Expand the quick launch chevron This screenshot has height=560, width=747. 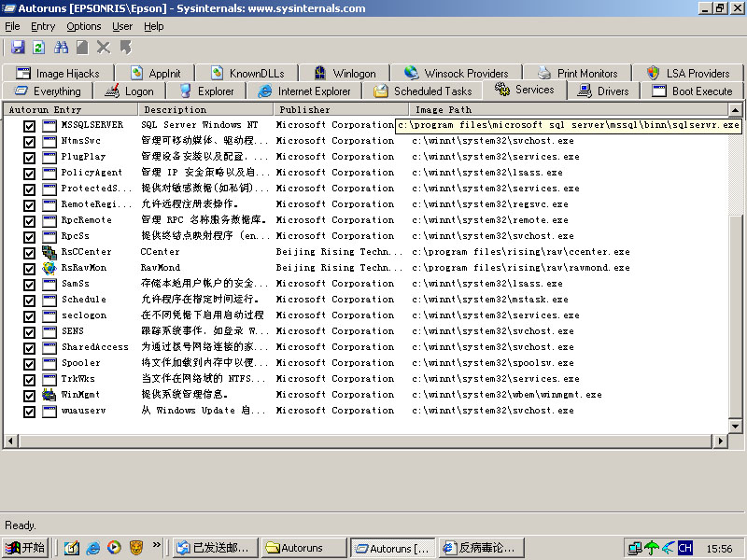coord(156,544)
